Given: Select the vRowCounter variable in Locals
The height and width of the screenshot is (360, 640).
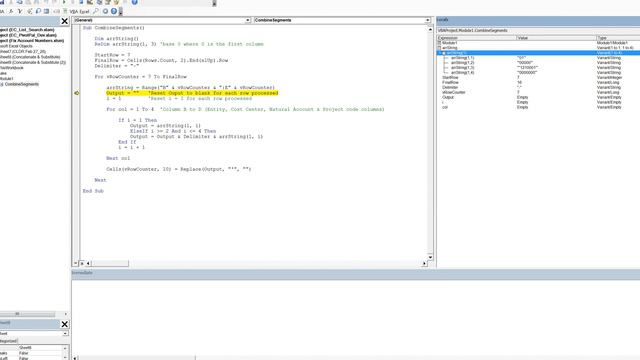Looking at the screenshot, I should (453, 92).
